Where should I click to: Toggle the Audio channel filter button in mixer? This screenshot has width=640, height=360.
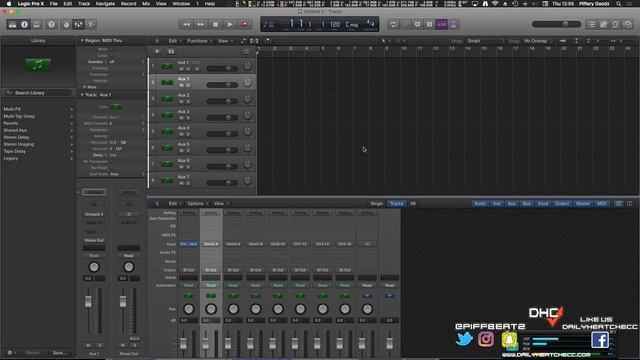(480, 203)
